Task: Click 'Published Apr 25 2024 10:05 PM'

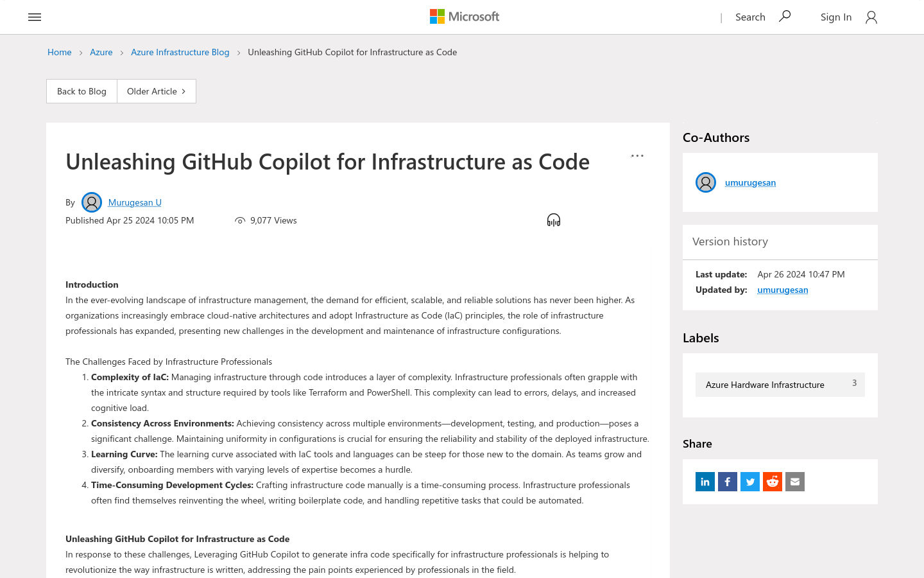Action: tap(130, 220)
